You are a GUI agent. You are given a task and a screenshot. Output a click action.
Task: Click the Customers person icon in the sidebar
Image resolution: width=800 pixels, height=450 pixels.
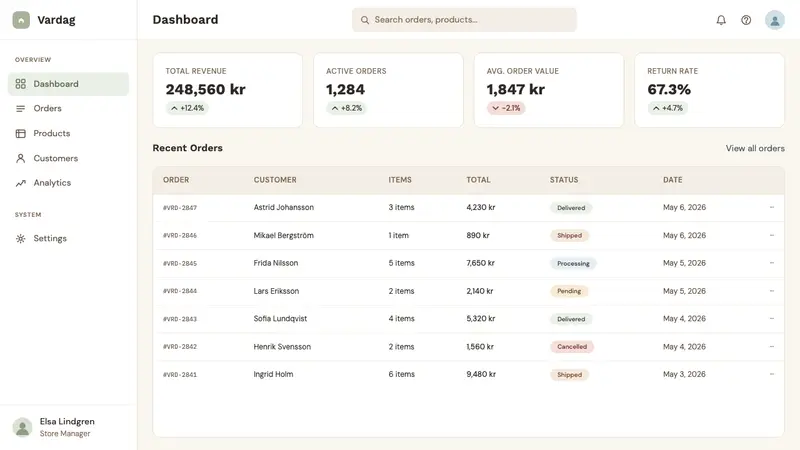(20, 158)
